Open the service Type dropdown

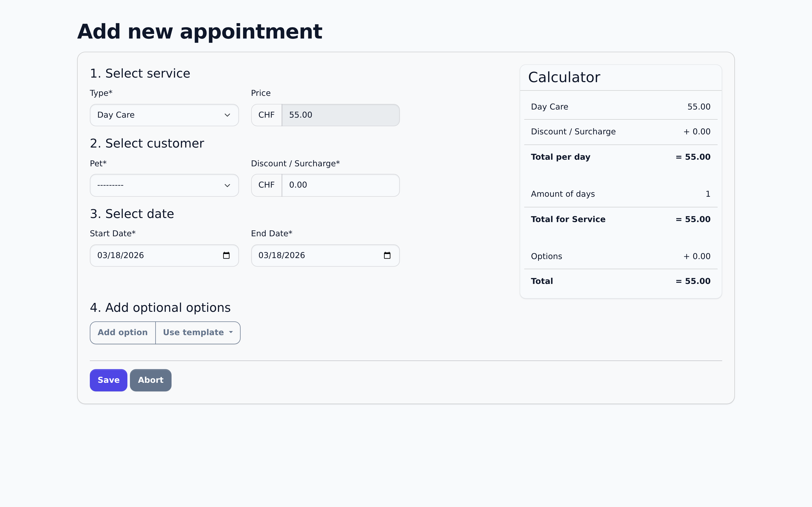(164, 115)
